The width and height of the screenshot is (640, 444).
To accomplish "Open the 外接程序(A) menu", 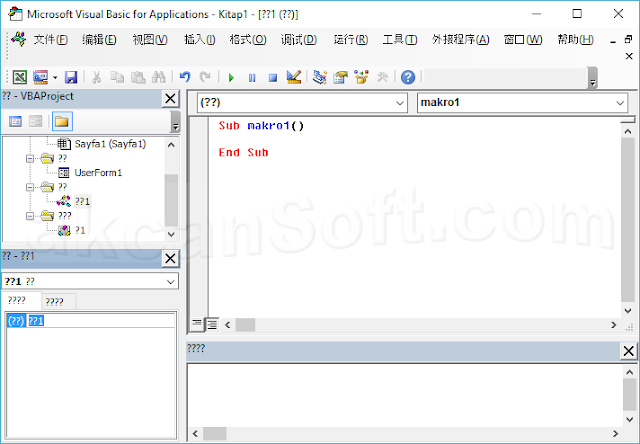I will (x=460, y=40).
